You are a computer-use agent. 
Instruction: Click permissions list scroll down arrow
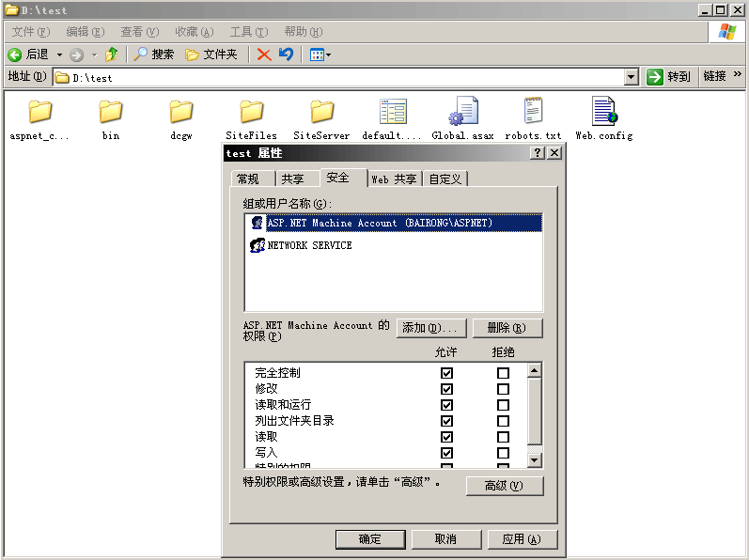click(535, 460)
